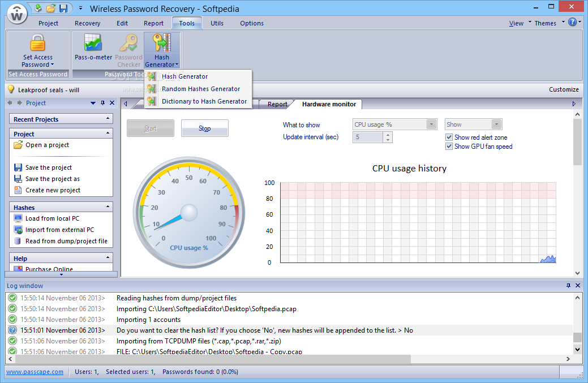588x383 pixels.
Task: Decrease update interval with down arrow
Action: coord(388,140)
